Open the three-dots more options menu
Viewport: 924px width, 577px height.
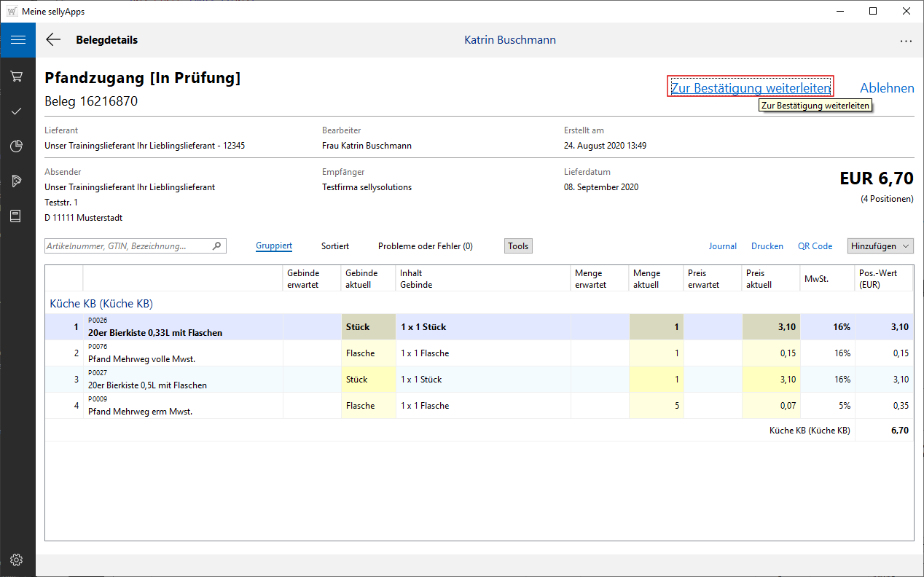[906, 41]
